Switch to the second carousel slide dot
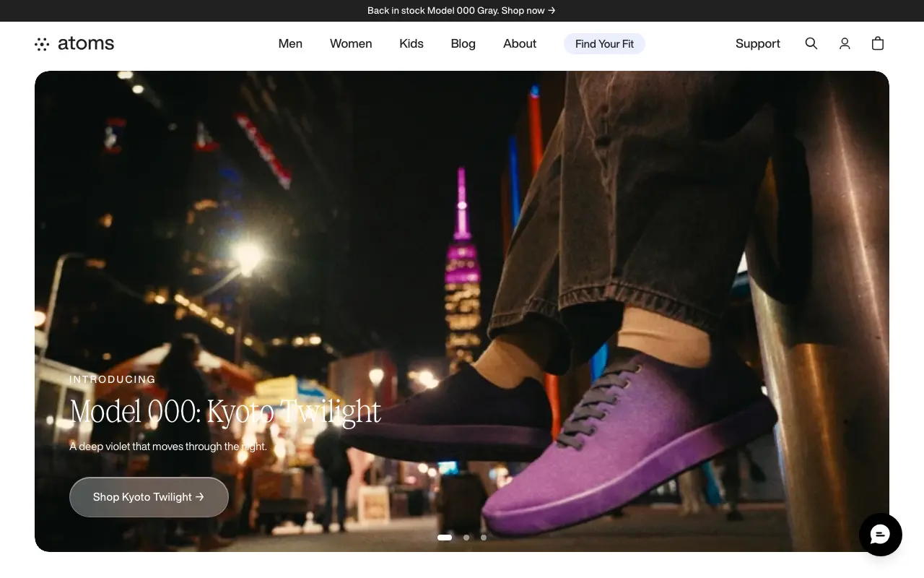The width and height of the screenshot is (924, 578). [x=466, y=538]
